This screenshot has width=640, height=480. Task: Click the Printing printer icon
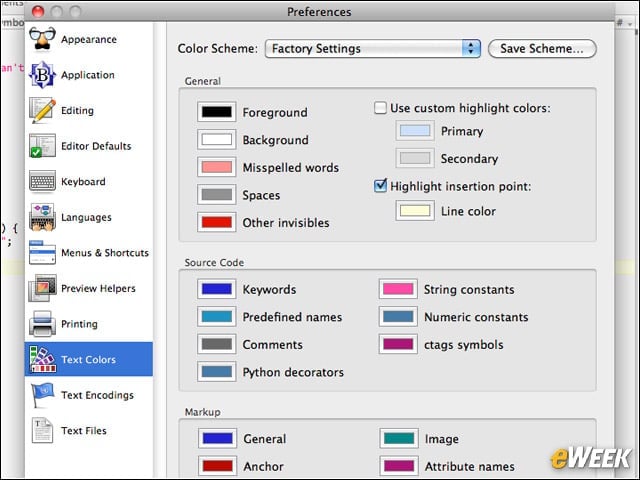tap(42, 324)
